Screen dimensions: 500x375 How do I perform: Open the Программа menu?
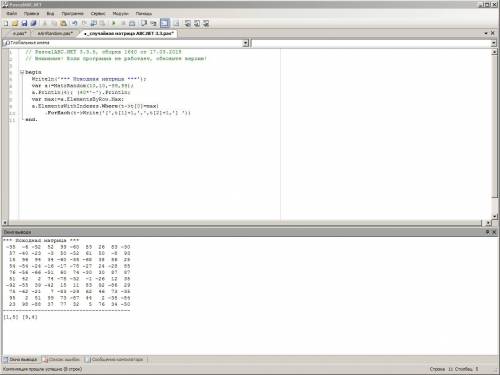[72, 14]
